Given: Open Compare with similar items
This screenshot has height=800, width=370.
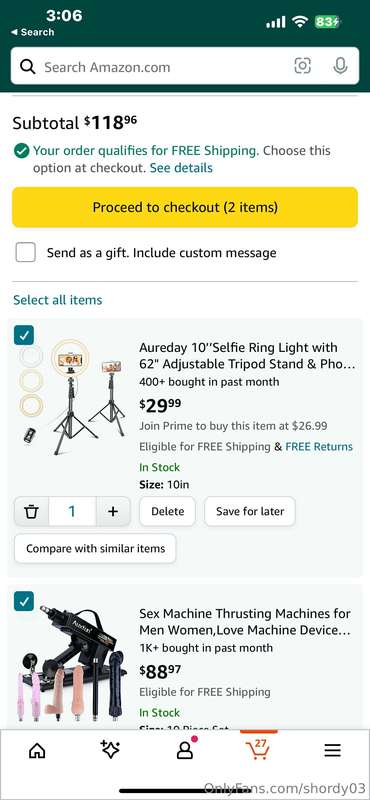Looking at the screenshot, I should click(95, 548).
